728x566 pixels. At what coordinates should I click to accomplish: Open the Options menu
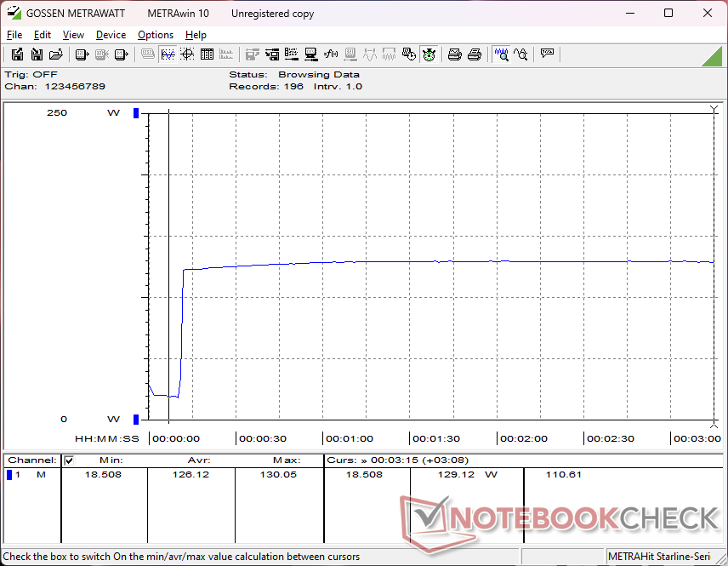(156, 35)
